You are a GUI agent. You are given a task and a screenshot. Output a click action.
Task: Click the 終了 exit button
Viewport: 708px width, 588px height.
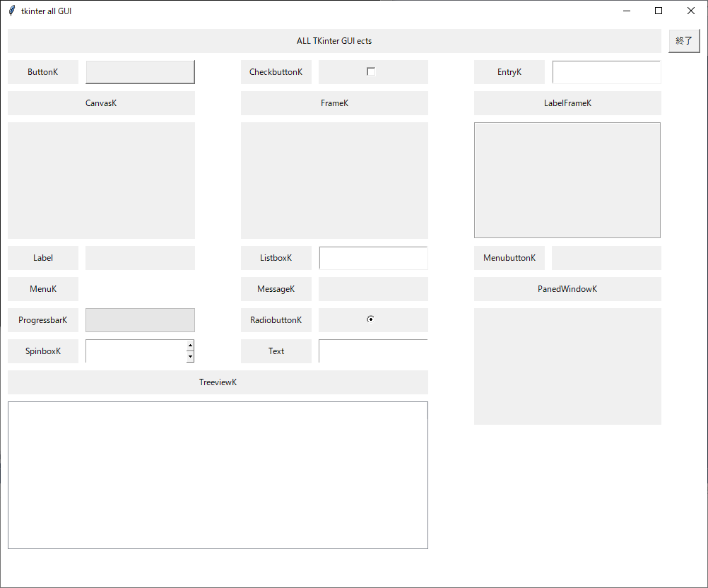tap(684, 41)
